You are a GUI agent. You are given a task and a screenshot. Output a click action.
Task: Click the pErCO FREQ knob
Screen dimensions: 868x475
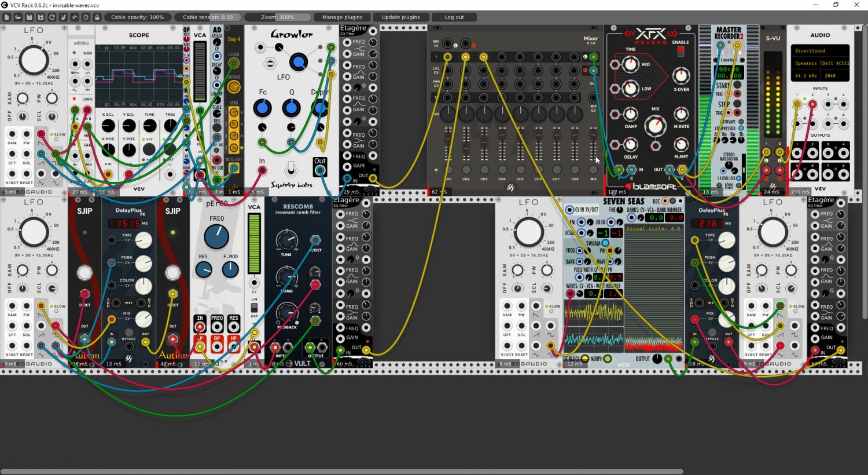216,236
